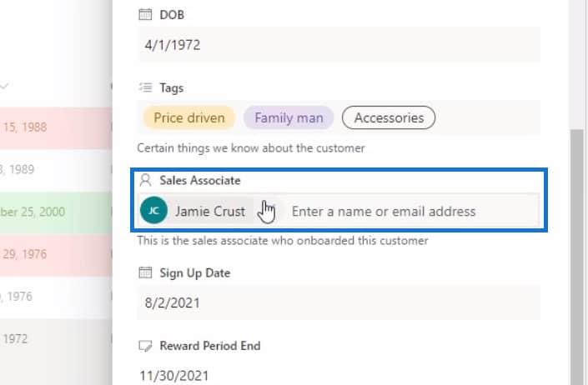Expand the column header chevron on left
Viewport: 588px width, 385px height.
3,86
